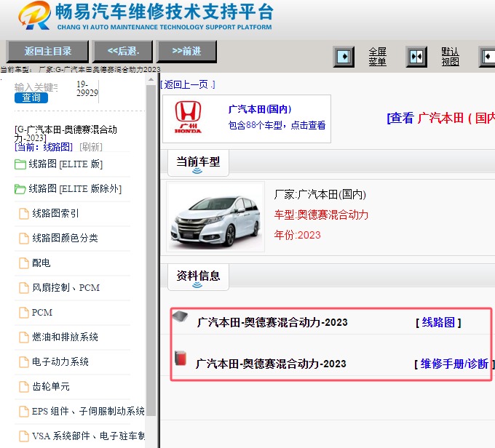
Task: Click the page icon beside standalone PCM
Action: tap(24, 312)
